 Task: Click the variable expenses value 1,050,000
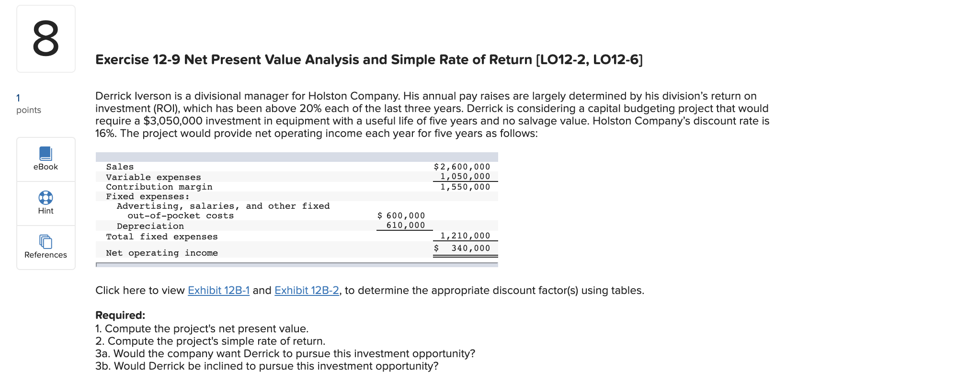click(x=465, y=176)
